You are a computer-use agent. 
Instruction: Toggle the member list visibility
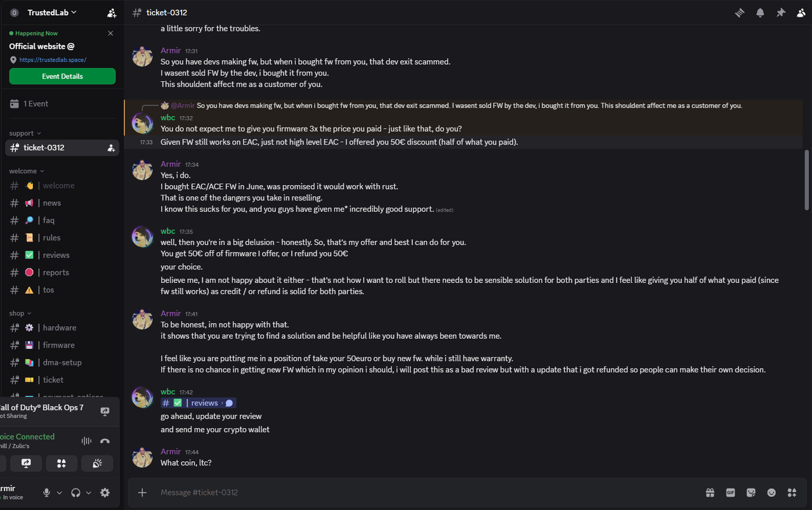(801, 13)
